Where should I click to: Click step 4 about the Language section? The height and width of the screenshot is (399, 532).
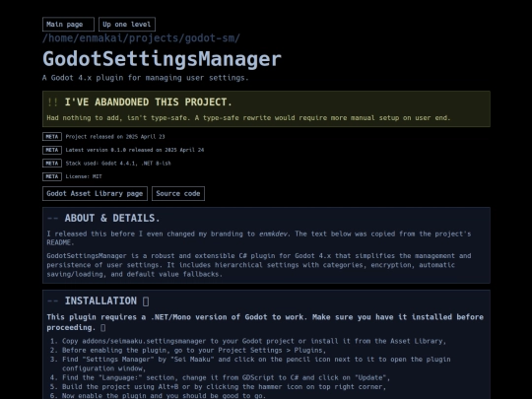tap(226, 378)
